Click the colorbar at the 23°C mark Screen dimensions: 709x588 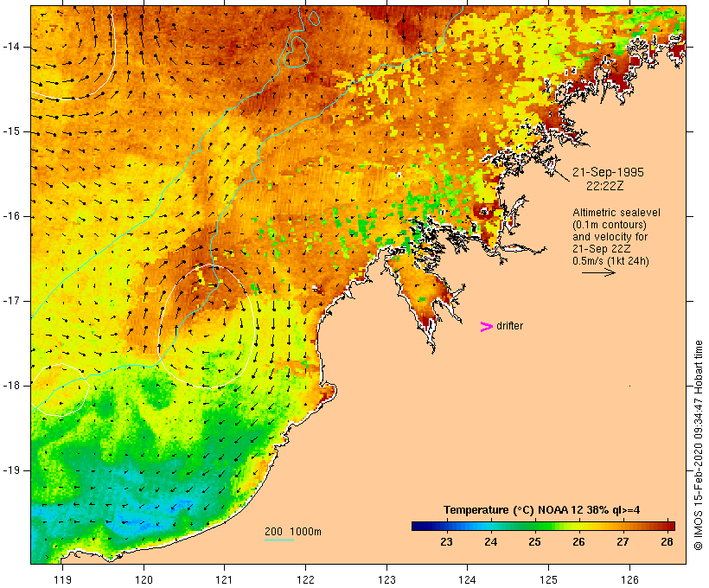(447, 526)
